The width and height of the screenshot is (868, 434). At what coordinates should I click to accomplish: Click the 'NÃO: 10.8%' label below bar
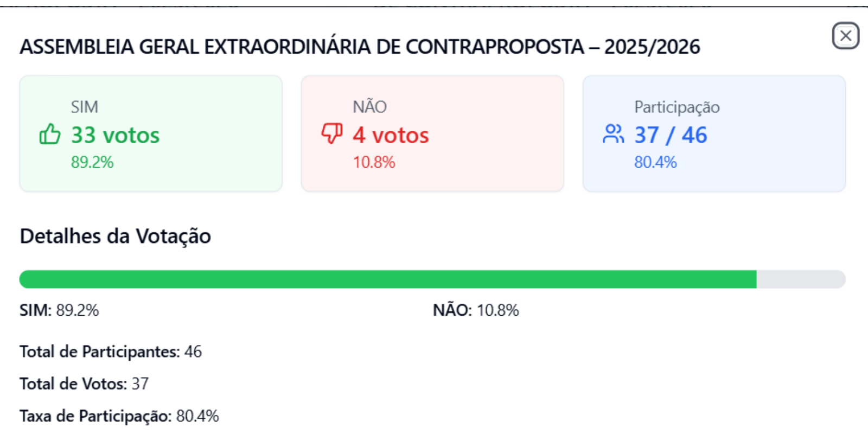coord(476,310)
